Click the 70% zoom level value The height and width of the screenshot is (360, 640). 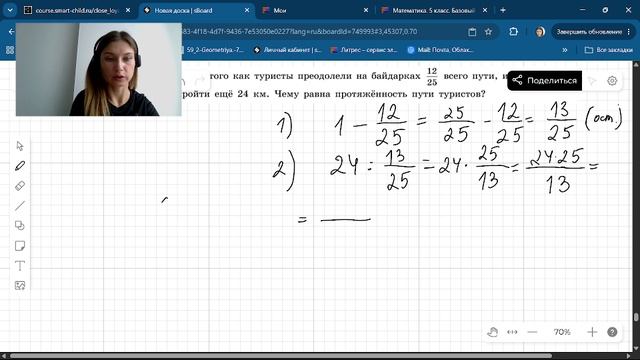pos(562,332)
